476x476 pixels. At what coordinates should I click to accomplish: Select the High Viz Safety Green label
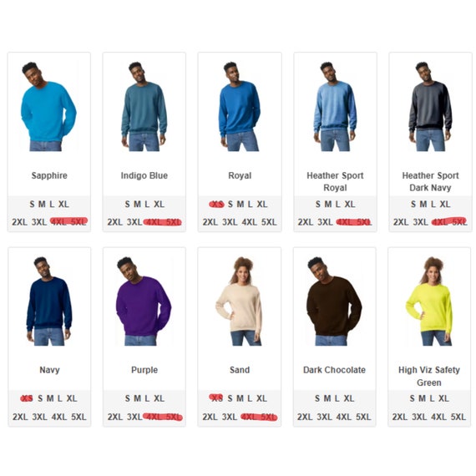pyautogui.click(x=429, y=376)
